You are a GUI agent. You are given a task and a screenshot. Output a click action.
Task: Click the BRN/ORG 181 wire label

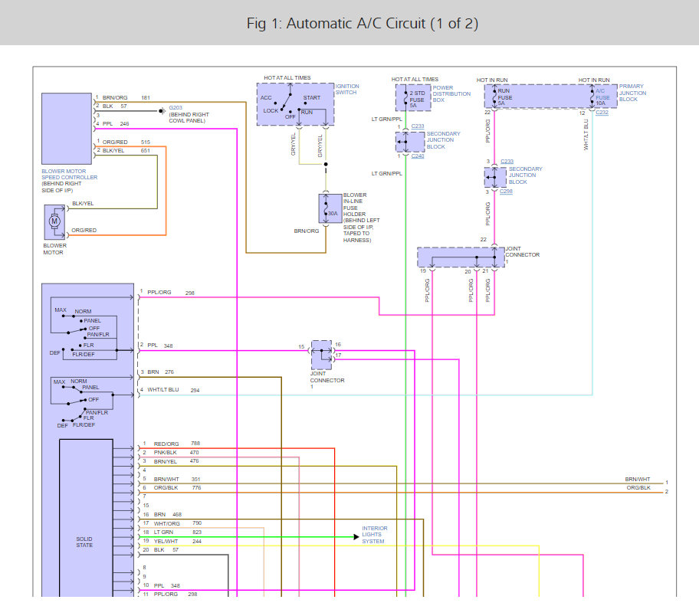point(126,97)
